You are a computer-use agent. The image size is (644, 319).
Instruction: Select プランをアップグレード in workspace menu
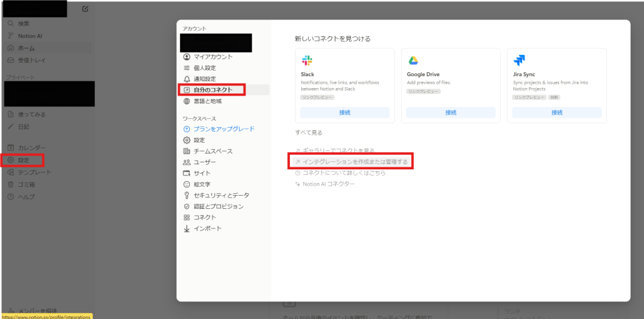click(x=223, y=129)
